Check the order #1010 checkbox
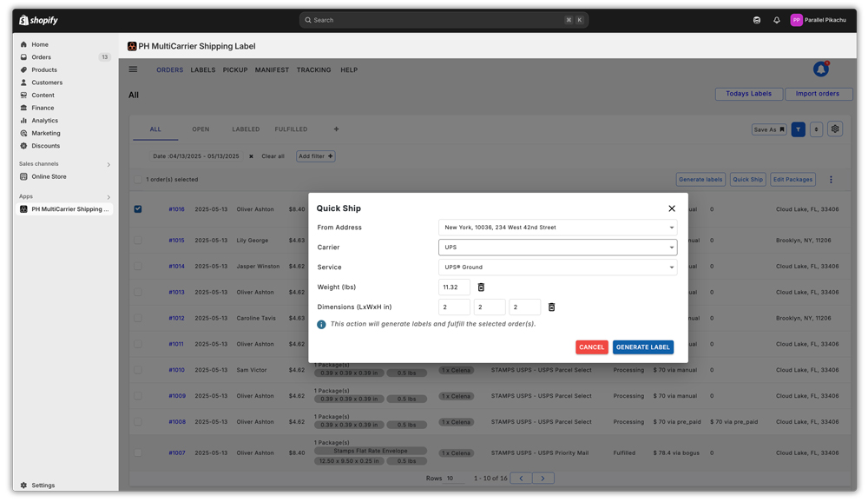Screen dimensions: 868x502 coord(138,370)
